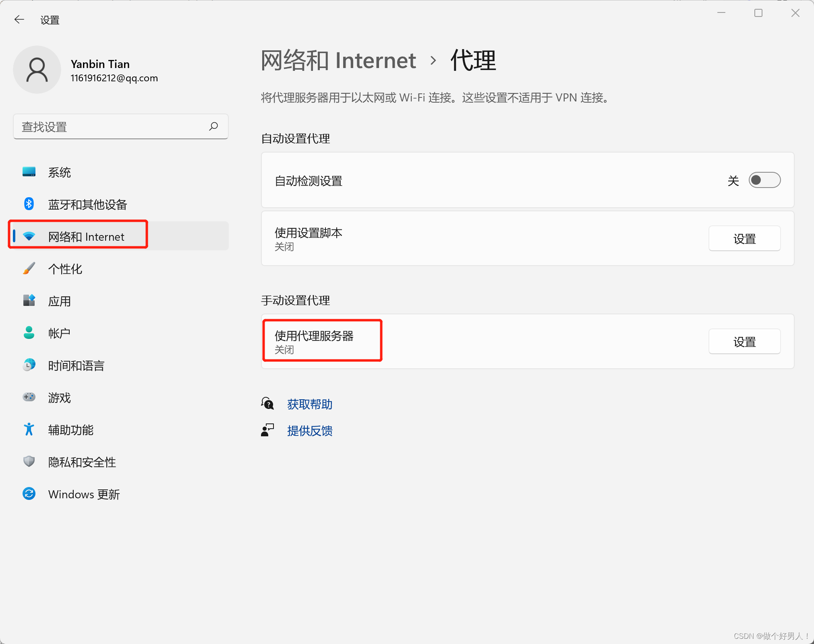Minimize the settings window
Screen dimensions: 814x644
(721, 13)
